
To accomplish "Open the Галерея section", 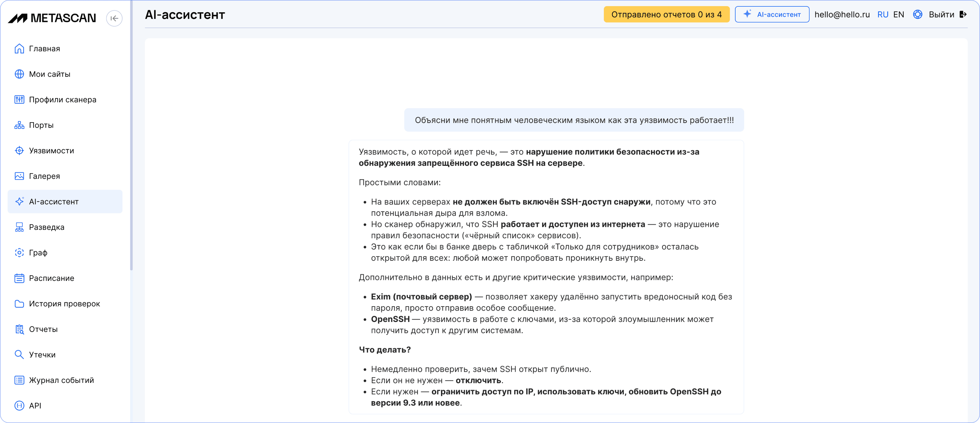I will click(x=65, y=176).
